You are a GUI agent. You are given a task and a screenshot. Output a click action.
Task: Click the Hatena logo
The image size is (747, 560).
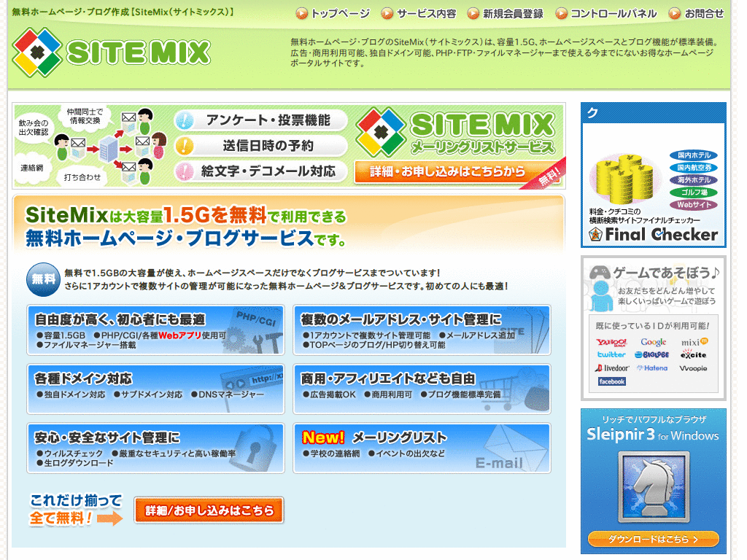652,368
